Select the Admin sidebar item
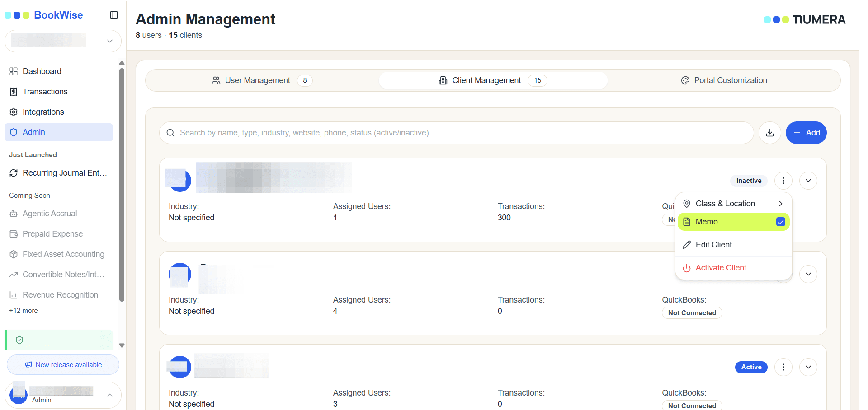 59,132
